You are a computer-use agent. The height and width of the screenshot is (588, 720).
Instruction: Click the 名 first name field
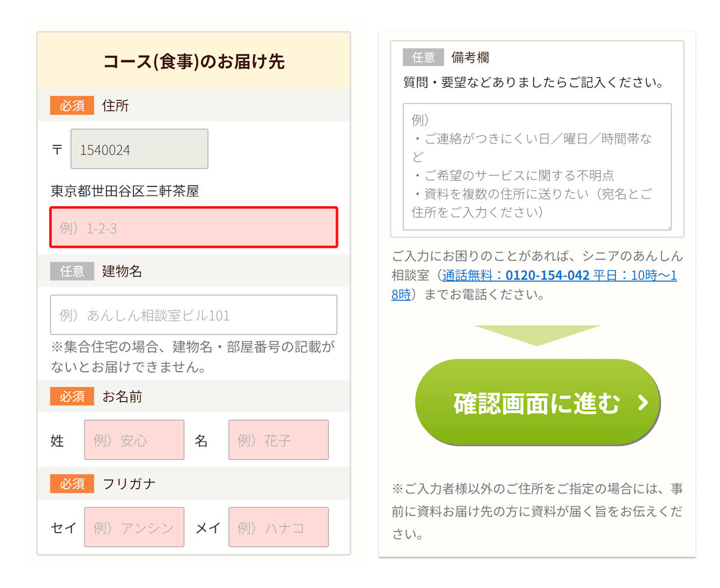click(x=278, y=440)
